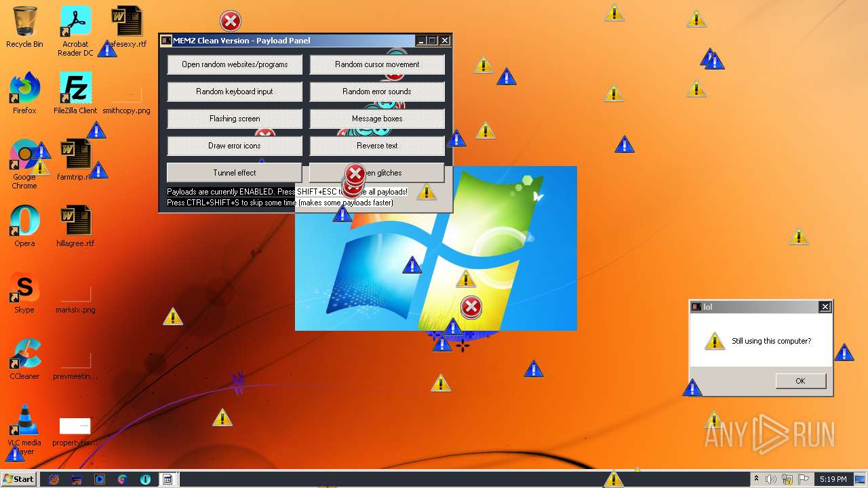Click the 5:19 PM taskbar clock
The height and width of the screenshot is (488, 868).
coord(833,479)
